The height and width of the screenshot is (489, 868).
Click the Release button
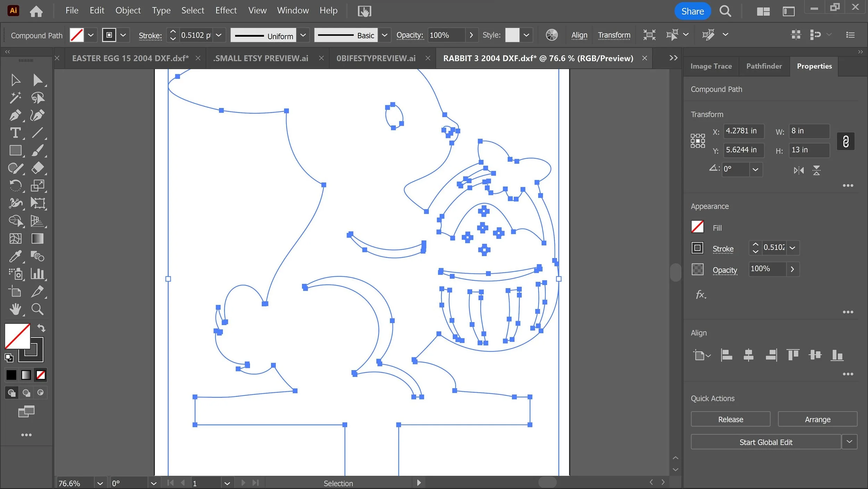pos(730,419)
